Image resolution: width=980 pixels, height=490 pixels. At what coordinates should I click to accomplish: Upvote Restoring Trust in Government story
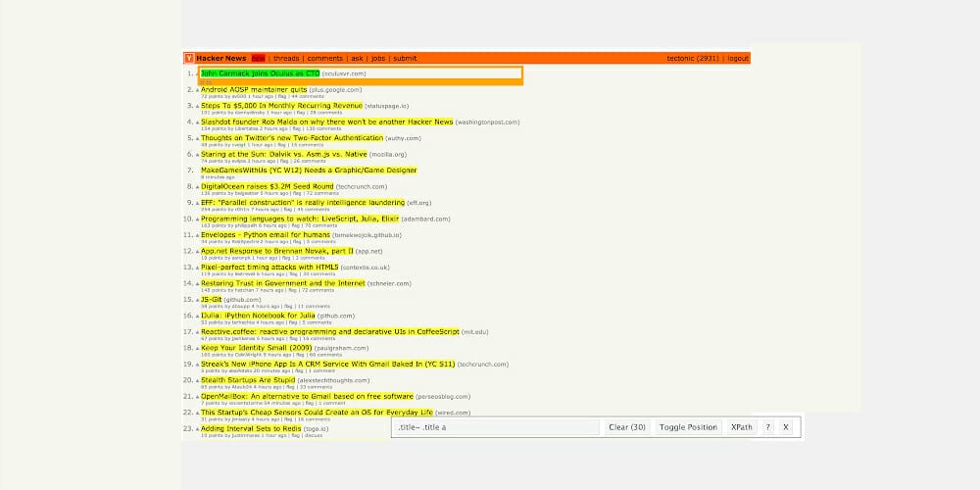point(198,284)
